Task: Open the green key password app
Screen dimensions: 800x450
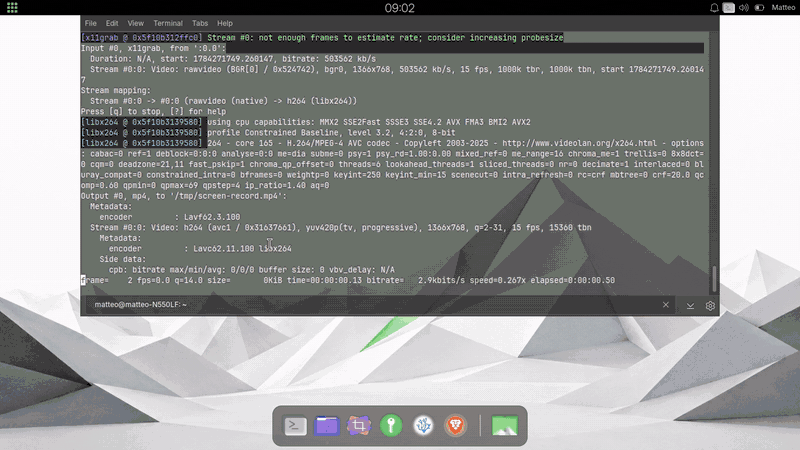Action: 391,426
